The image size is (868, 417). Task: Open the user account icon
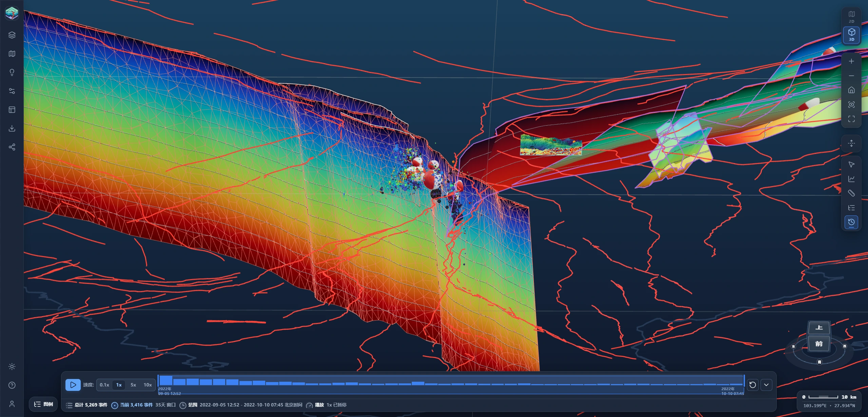[12, 404]
